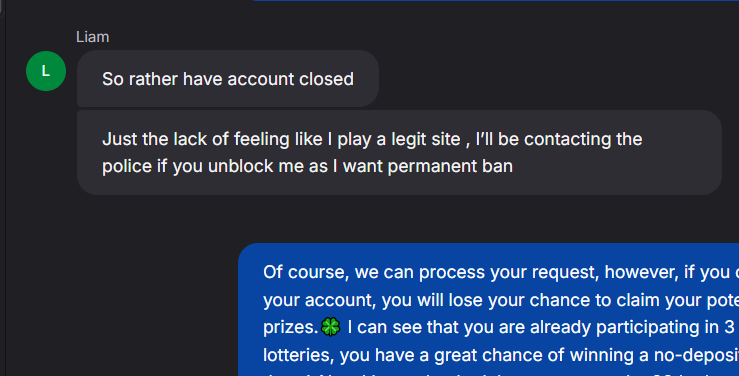This screenshot has height=376, width=739.
Task: Click the four-leaf clover emoji
Action: pos(330,327)
